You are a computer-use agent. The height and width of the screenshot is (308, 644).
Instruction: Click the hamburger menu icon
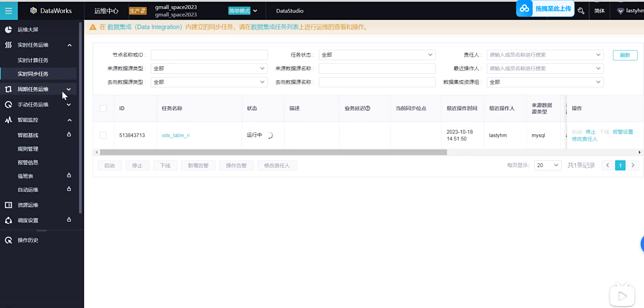point(8,11)
